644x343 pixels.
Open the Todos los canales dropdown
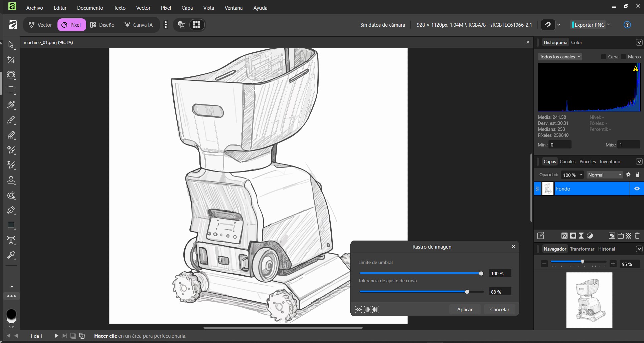point(560,57)
